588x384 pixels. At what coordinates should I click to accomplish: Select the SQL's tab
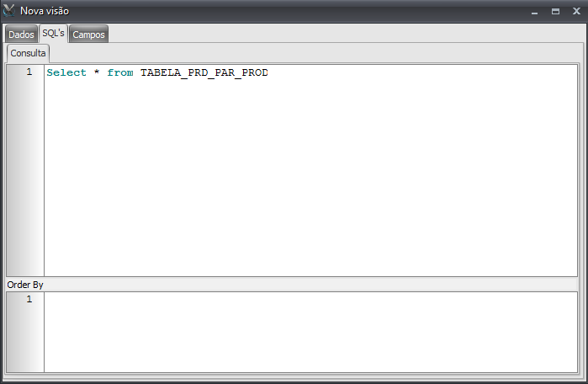click(53, 34)
